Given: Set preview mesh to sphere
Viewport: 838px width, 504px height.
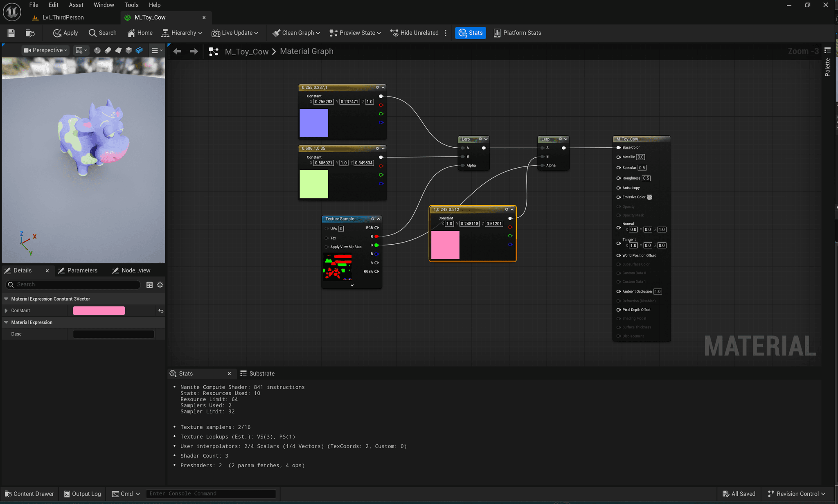Looking at the screenshot, I should click(97, 50).
